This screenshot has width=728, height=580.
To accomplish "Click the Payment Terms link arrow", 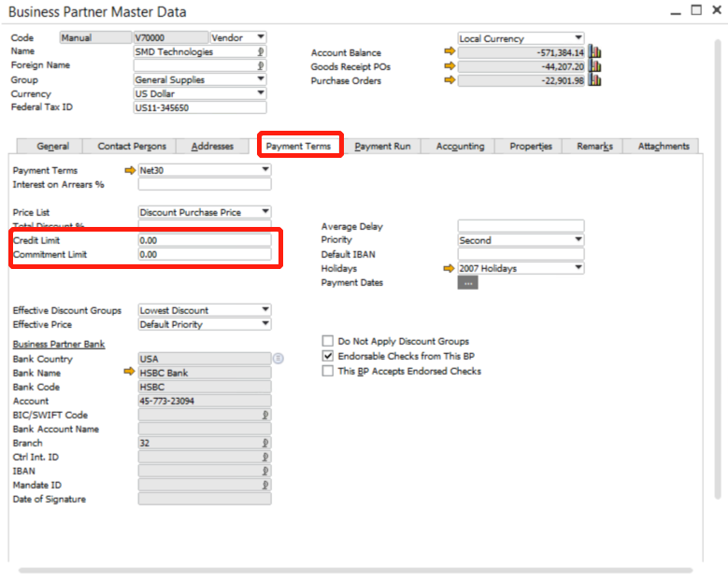I will pyautogui.click(x=130, y=170).
